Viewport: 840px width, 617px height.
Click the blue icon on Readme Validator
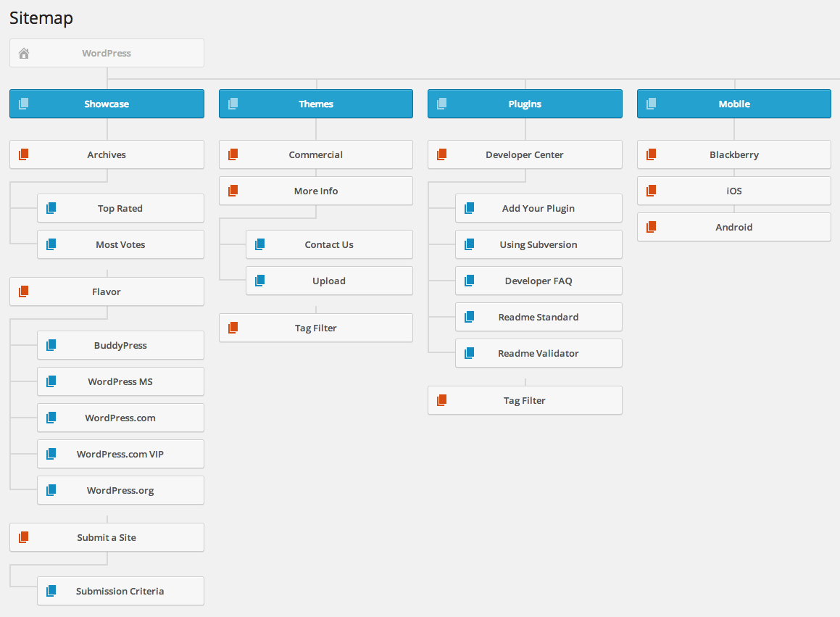point(470,353)
